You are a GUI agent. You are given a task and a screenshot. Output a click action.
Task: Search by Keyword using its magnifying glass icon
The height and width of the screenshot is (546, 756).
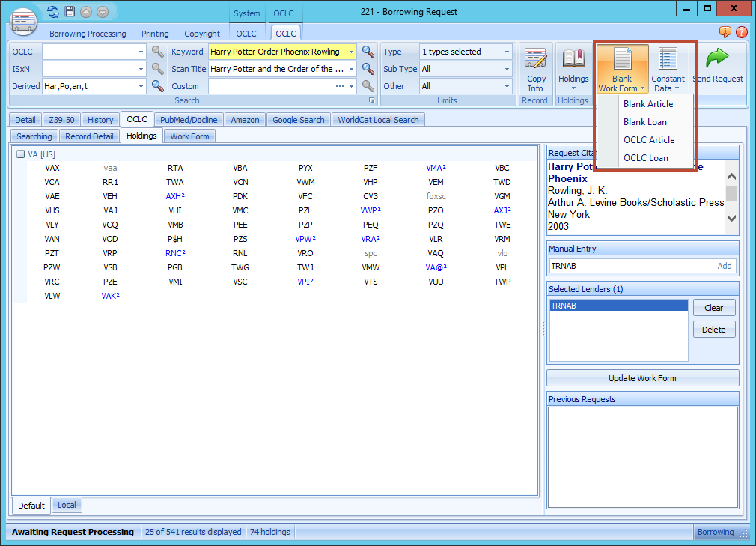(367, 52)
